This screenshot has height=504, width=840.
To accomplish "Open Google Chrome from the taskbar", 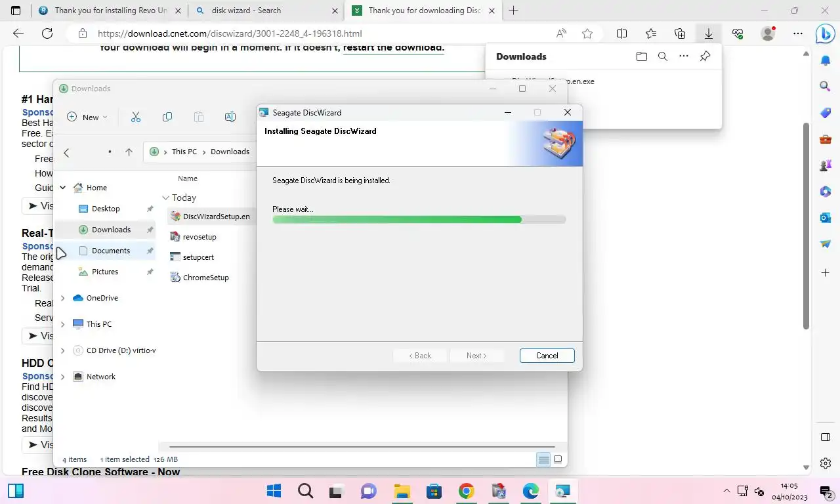I will pyautogui.click(x=466, y=491).
